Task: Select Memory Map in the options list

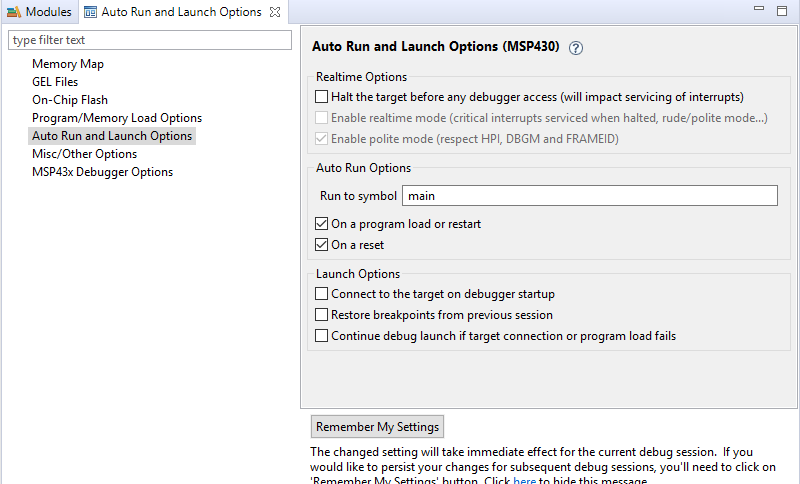Action: coord(68,64)
